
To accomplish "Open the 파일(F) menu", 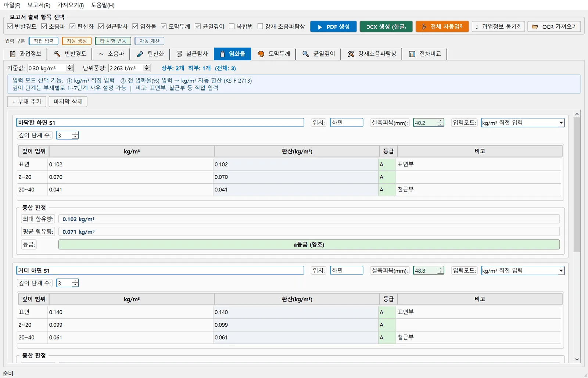I will (12, 5).
